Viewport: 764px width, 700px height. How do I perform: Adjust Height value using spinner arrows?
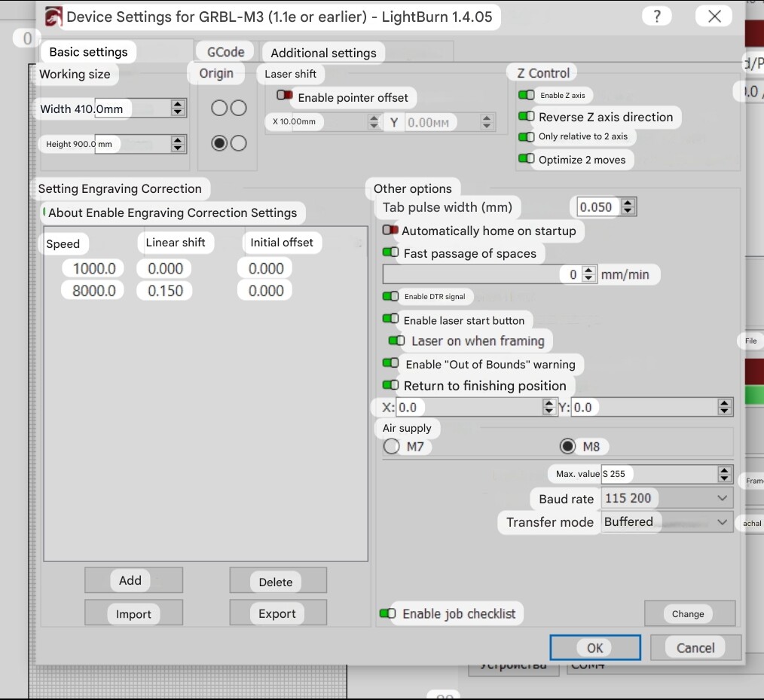point(178,143)
